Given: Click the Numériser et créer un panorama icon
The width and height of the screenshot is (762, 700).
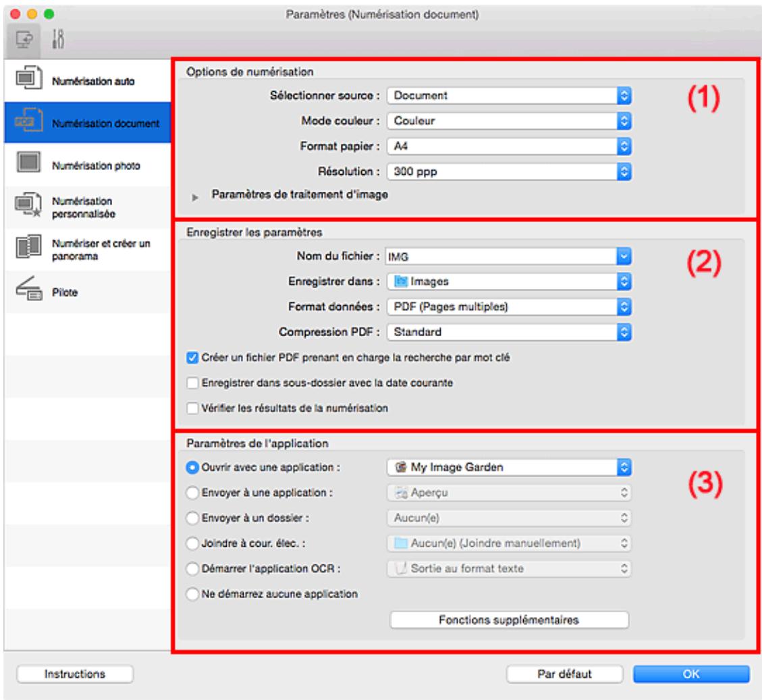Looking at the screenshot, I should click(26, 250).
